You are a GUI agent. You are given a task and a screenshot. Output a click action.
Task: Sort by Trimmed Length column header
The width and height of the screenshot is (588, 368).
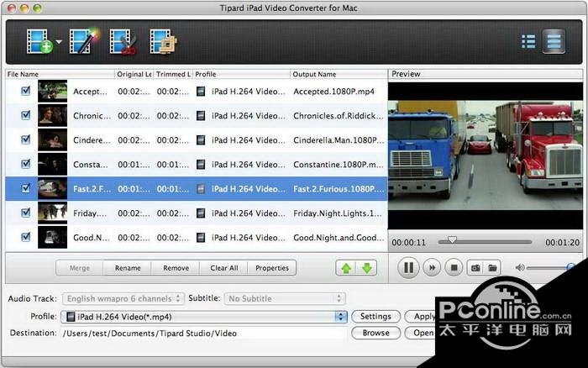(173, 74)
